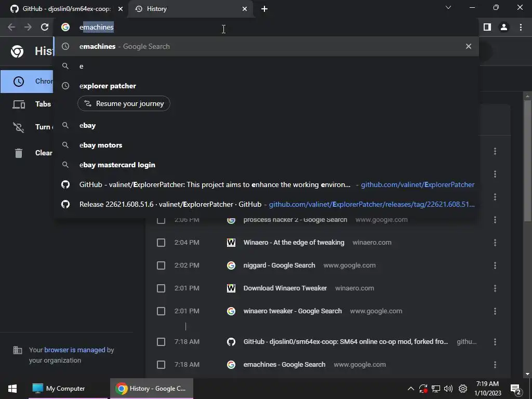
Task: Choose the 'emachines - Google Search' suggestion
Action: point(267,46)
